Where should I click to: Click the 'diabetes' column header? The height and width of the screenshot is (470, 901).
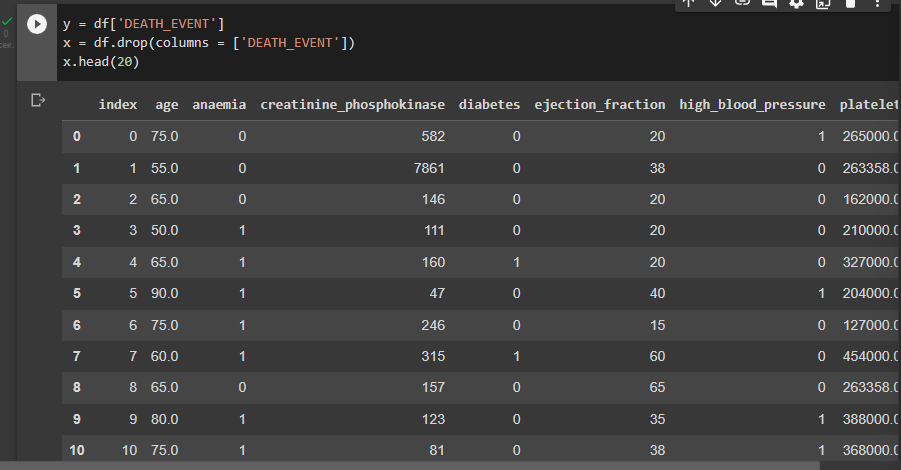pos(489,105)
